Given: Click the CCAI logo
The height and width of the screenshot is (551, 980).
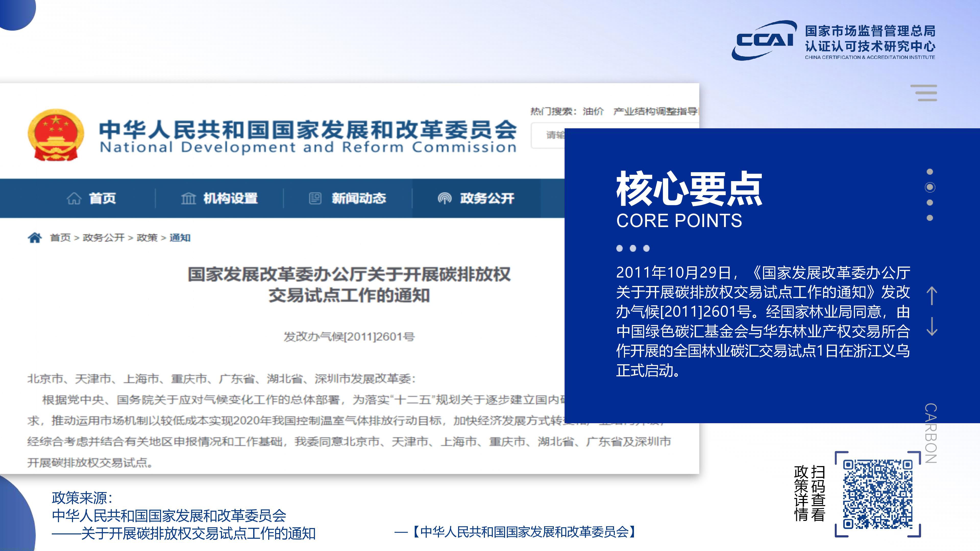Looking at the screenshot, I should click(x=764, y=40).
